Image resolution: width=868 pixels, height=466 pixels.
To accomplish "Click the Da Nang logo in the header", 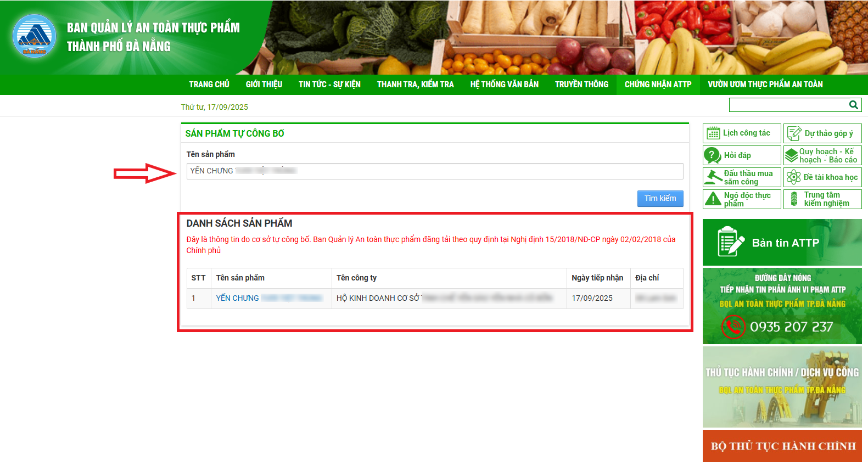I will [x=34, y=36].
